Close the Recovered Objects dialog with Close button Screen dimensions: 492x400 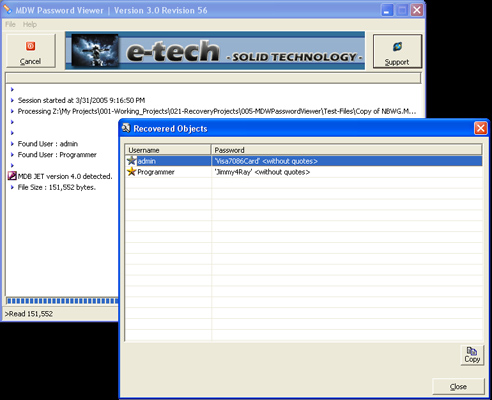tap(458, 386)
